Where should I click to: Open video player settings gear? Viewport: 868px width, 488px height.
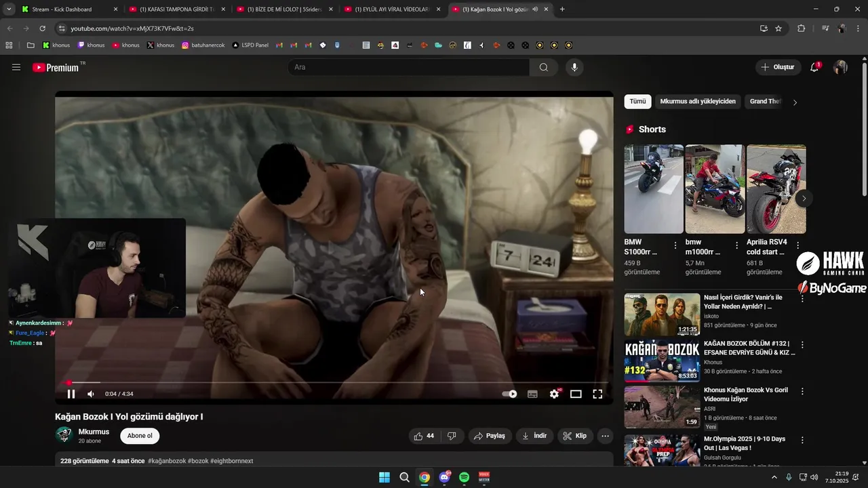(555, 394)
